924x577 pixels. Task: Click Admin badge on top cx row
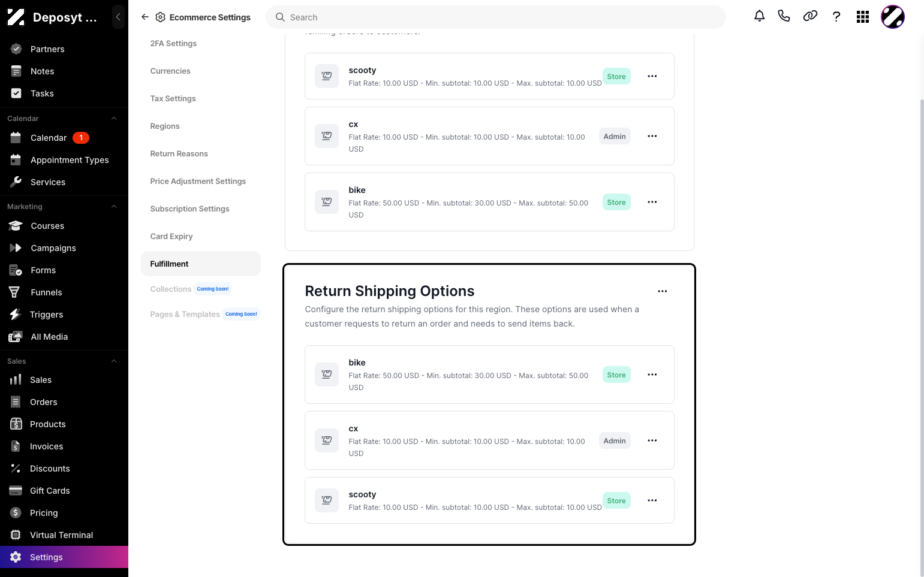pyautogui.click(x=615, y=136)
